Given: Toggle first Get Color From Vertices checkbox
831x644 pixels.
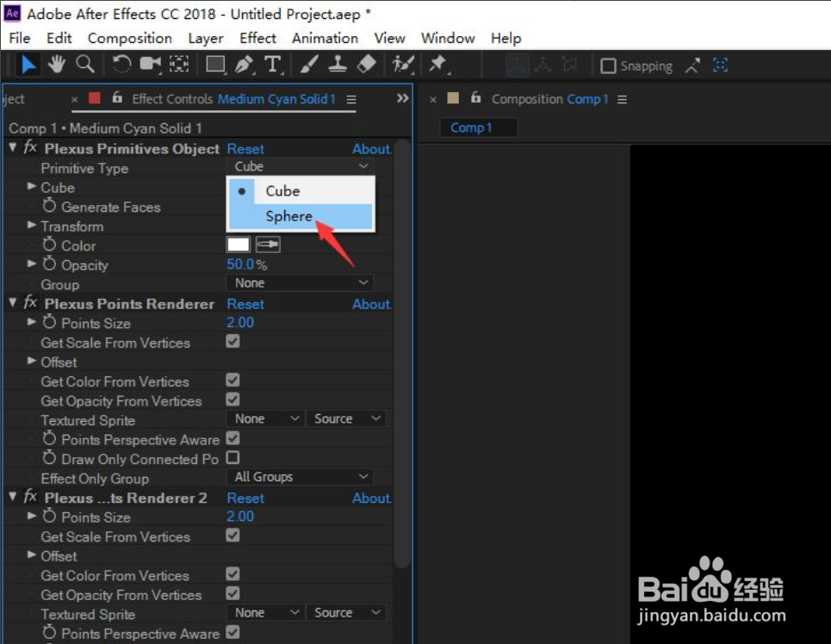Looking at the screenshot, I should 233,380.
